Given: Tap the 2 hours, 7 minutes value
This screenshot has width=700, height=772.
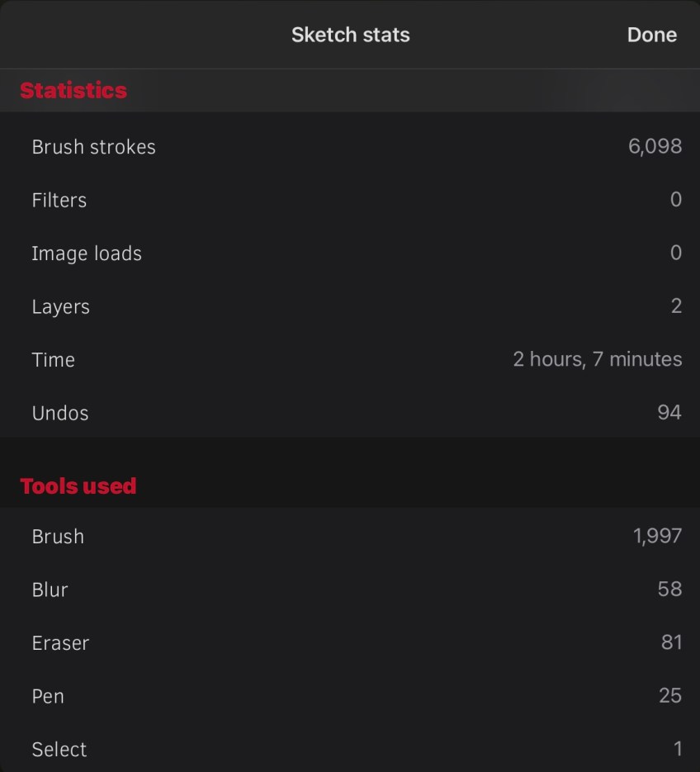Looking at the screenshot, I should click(597, 360).
